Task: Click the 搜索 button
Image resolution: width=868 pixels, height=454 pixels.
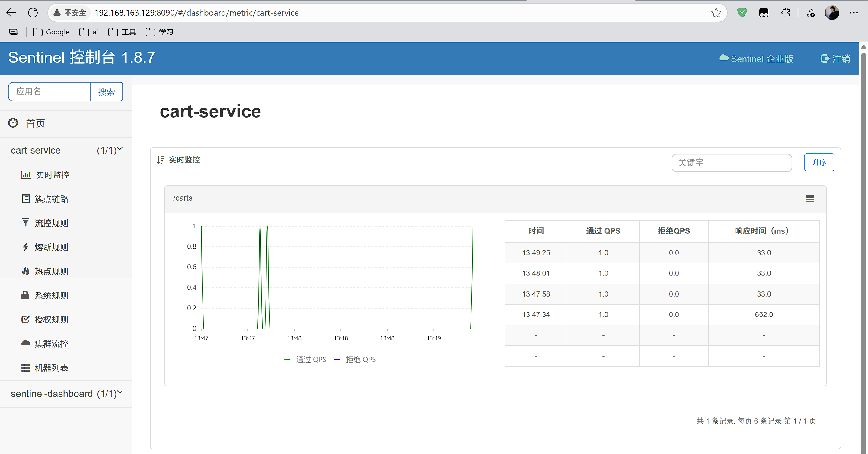Action: tap(107, 92)
